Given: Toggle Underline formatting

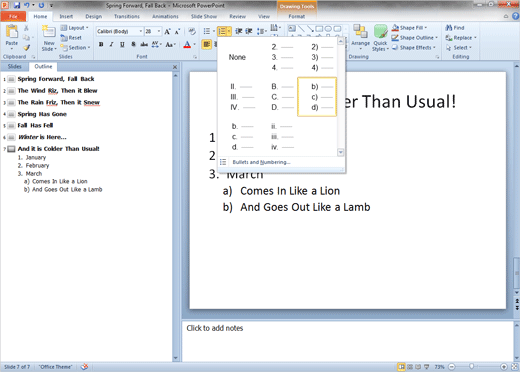Looking at the screenshot, I should tap(122, 44).
